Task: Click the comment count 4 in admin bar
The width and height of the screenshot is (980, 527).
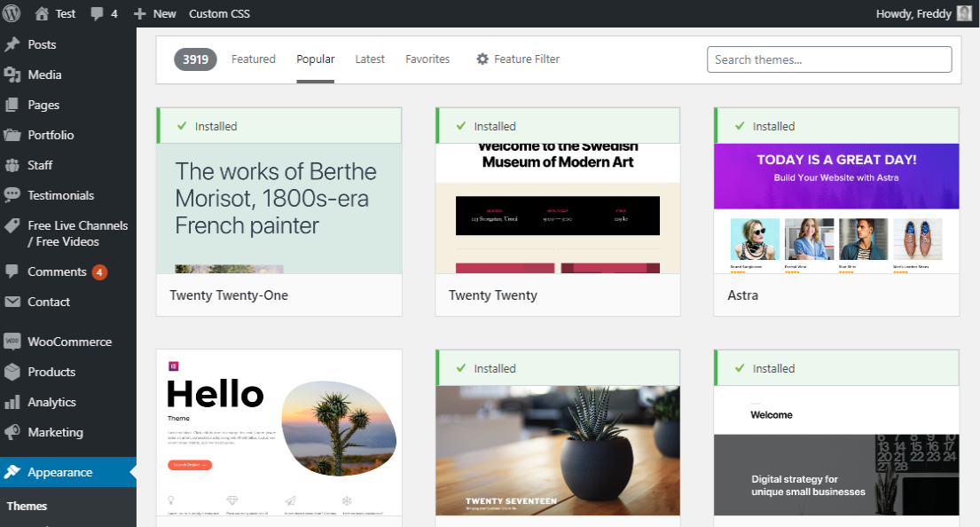Action: (114, 14)
